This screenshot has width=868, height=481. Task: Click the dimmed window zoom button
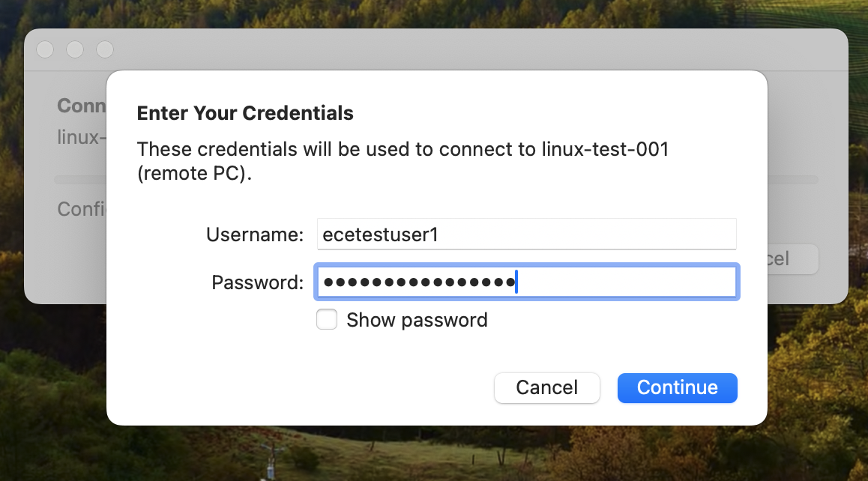tap(105, 49)
